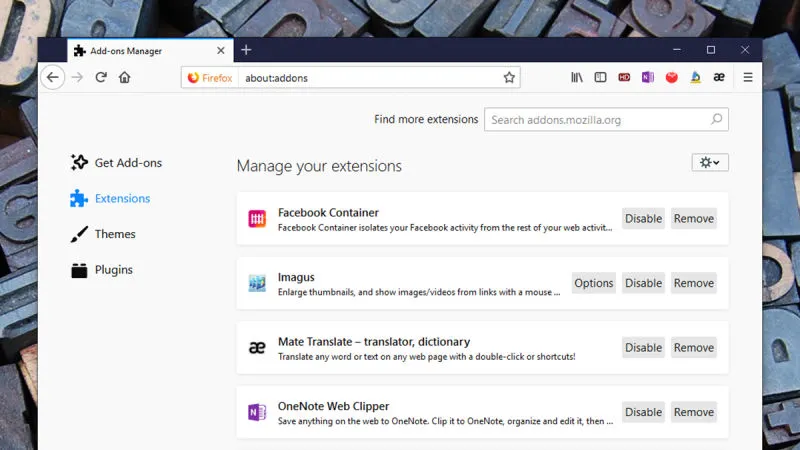Open a new tab with the plus button
This screenshot has height=450, width=800.
coord(246,50)
